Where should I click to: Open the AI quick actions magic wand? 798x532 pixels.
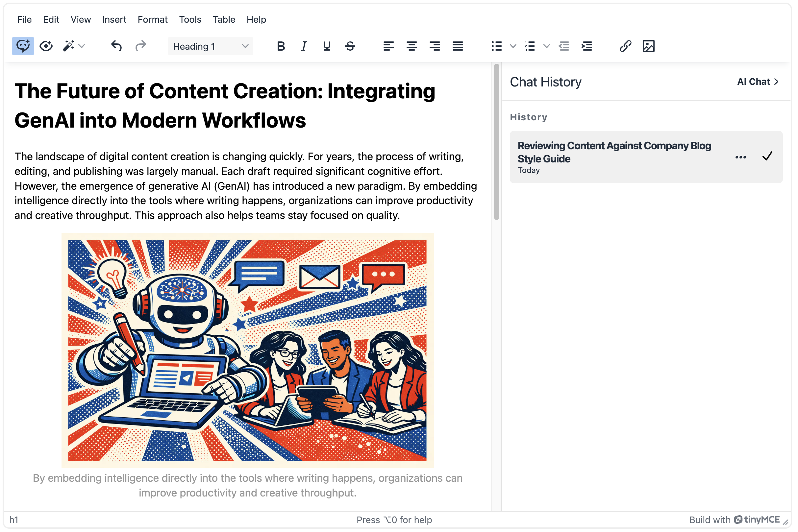[69, 46]
